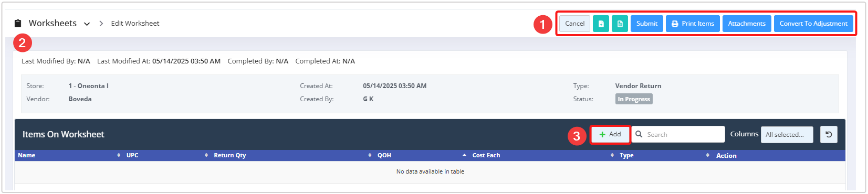Open the Attachments button
This screenshot has width=868, height=194.
coord(747,24)
